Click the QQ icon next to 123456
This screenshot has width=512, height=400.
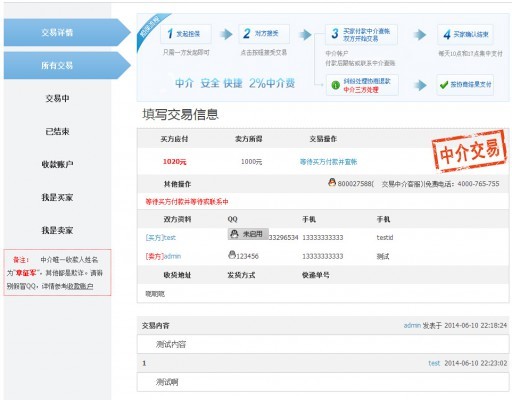pyautogui.click(x=232, y=255)
